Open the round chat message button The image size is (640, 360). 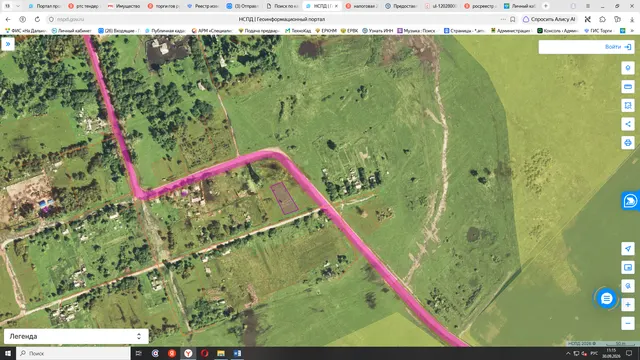[x=607, y=298]
